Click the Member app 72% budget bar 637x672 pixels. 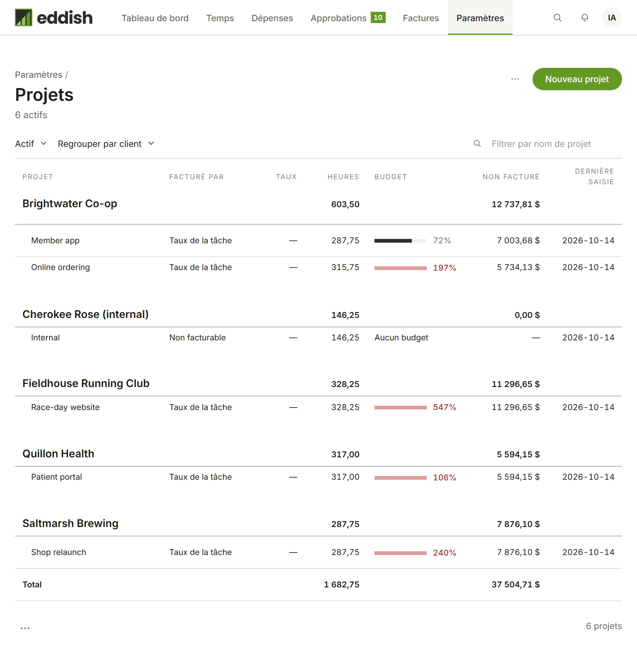click(x=400, y=241)
